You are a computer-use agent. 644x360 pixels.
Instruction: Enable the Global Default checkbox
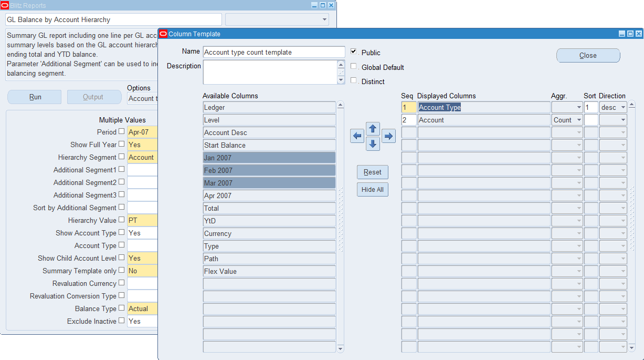(x=354, y=67)
